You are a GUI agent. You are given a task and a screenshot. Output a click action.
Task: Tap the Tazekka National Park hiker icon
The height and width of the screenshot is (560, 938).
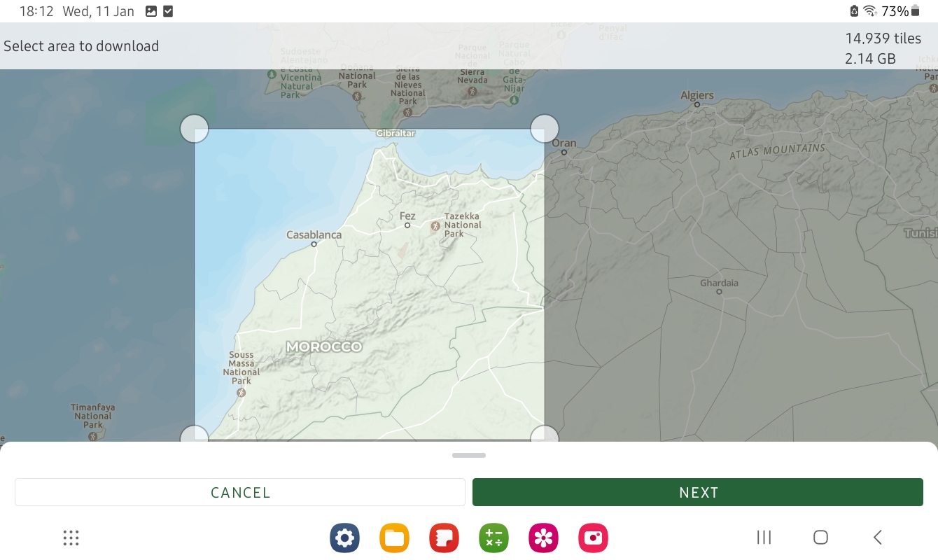435,226
